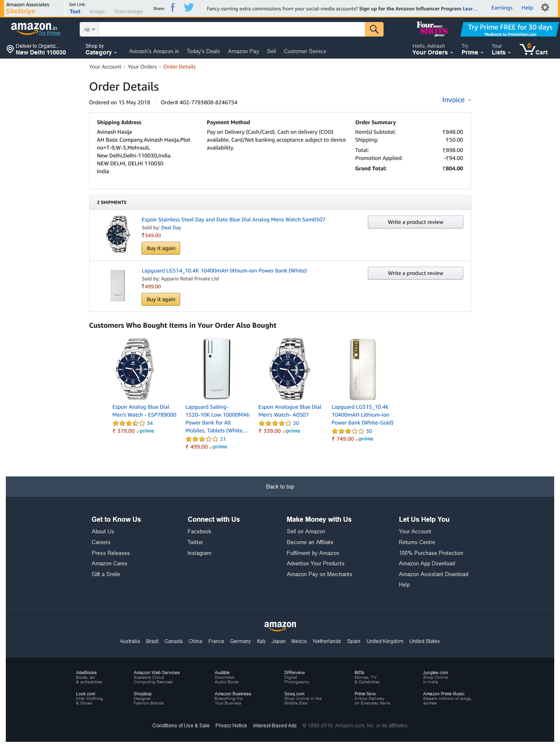
Task: Click Buy it again for Espoir watch
Action: [161, 248]
